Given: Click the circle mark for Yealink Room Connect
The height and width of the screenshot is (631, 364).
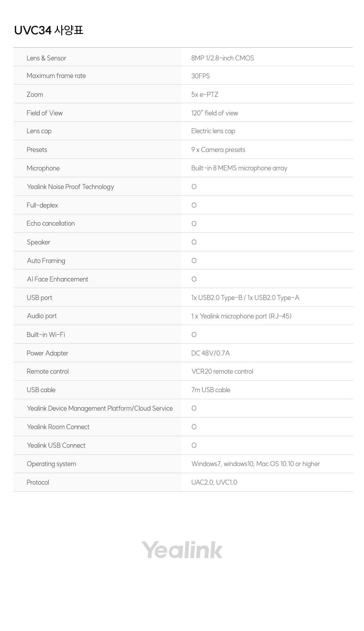Looking at the screenshot, I should (194, 427).
